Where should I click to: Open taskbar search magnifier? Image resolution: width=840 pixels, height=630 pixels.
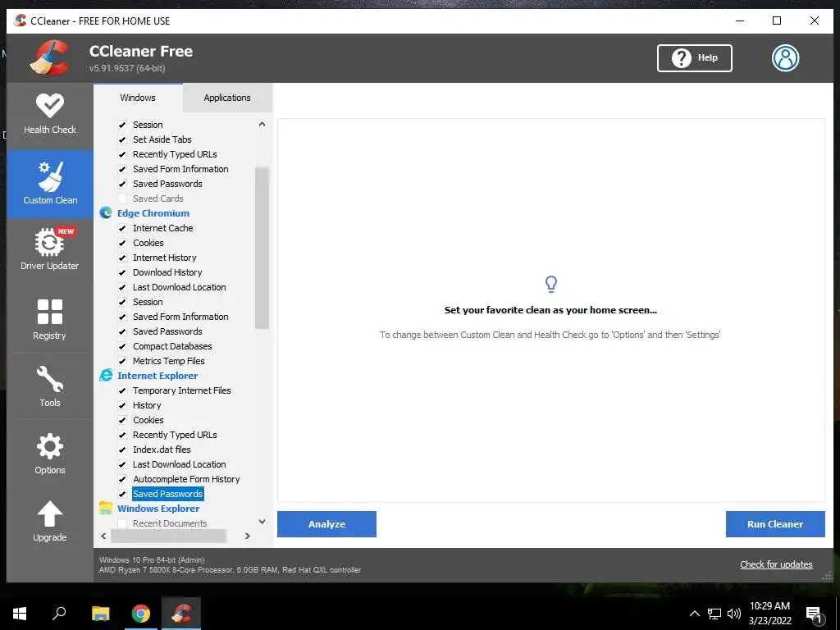pos(59,614)
